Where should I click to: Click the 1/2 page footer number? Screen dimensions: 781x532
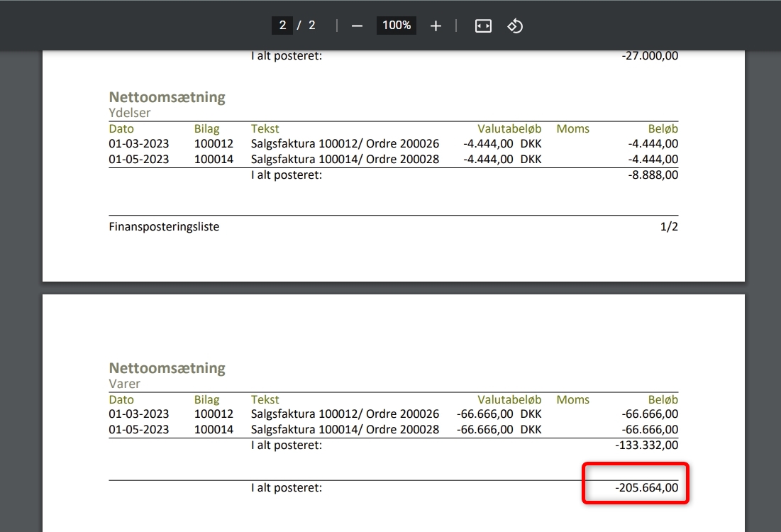[668, 227]
